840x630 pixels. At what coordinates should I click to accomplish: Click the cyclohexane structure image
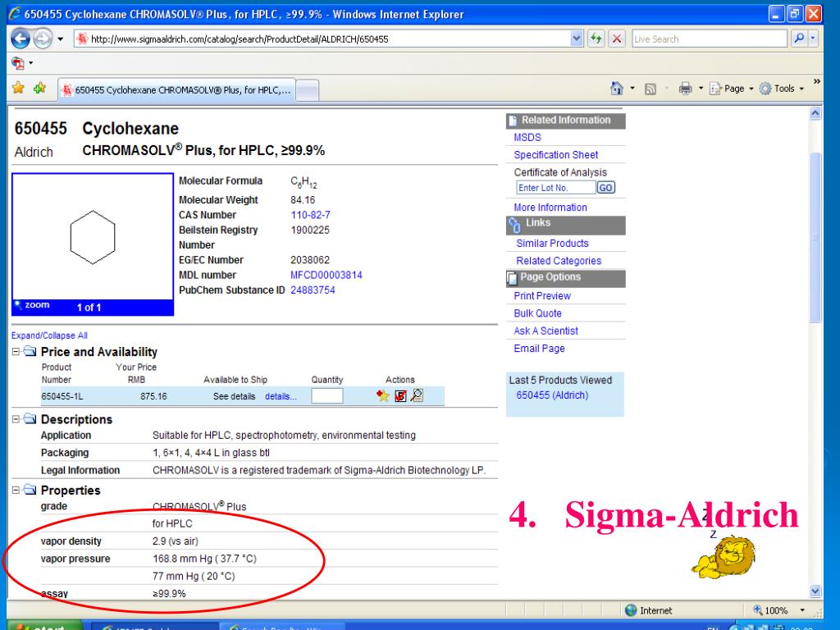[93, 236]
